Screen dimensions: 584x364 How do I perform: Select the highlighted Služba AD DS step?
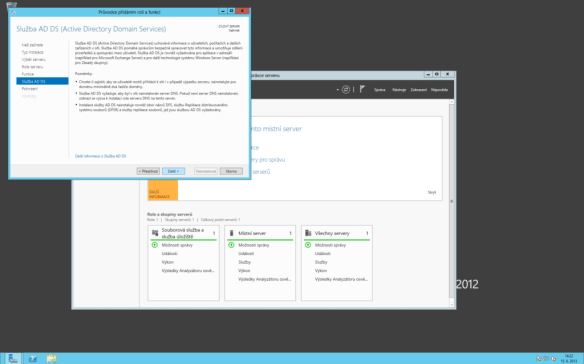point(42,81)
